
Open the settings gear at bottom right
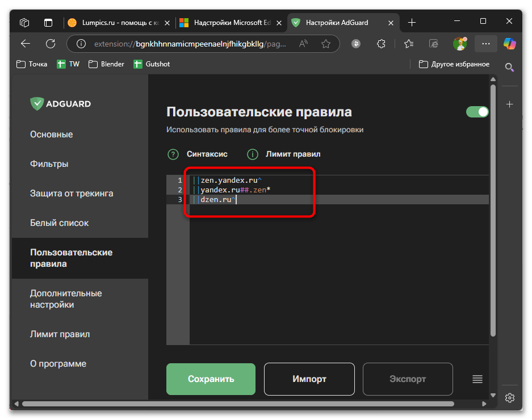pyautogui.click(x=509, y=398)
